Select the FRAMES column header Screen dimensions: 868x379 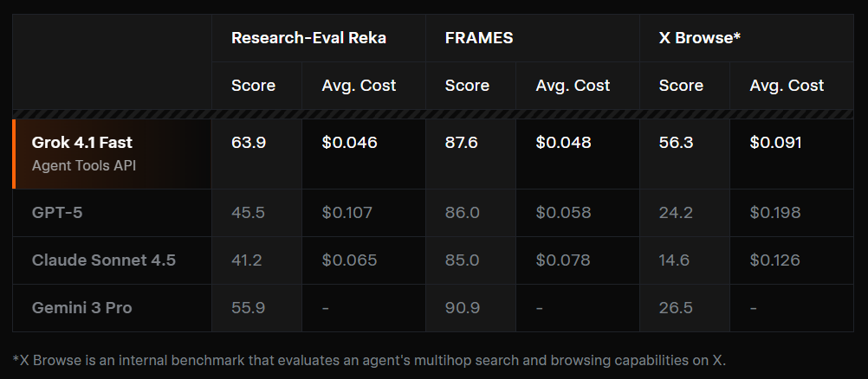click(x=478, y=38)
